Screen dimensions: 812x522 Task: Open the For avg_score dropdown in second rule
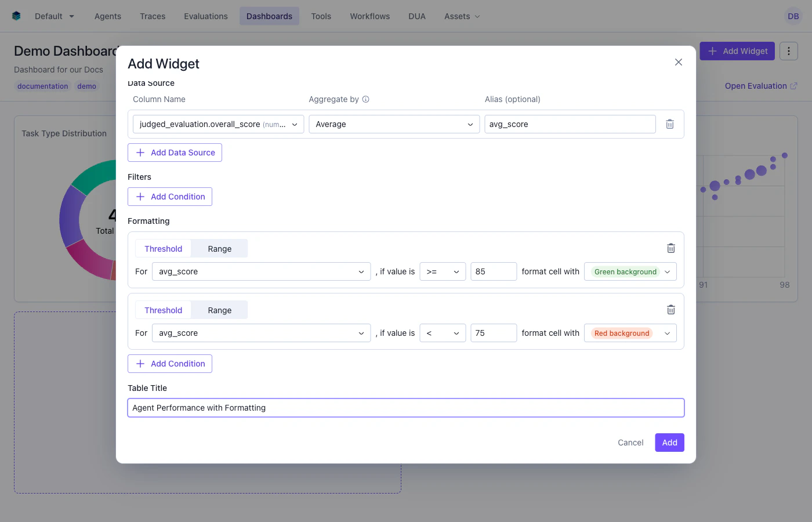tap(261, 333)
